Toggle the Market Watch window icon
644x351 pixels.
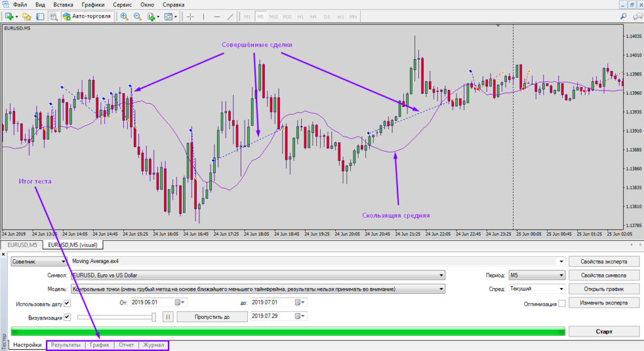pos(40,16)
